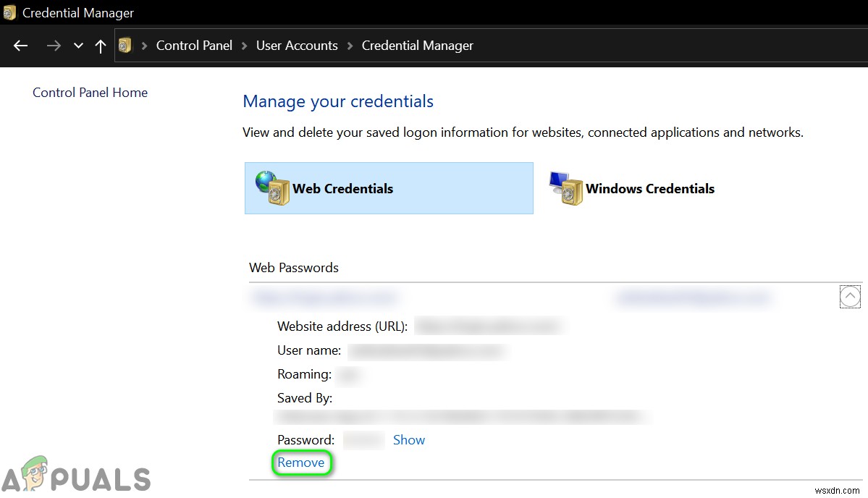Remove the saved web credential
The height and width of the screenshot is (498, 868).
point(301,463)
